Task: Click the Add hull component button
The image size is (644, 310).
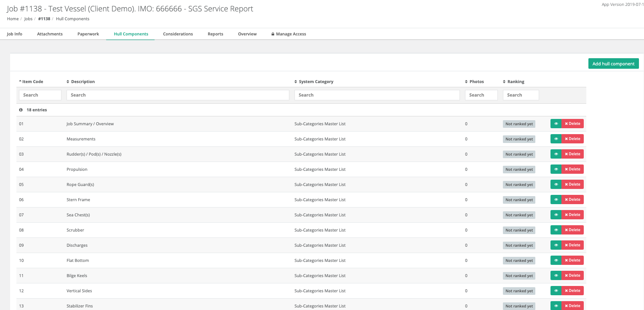Action: pos(613,64)
